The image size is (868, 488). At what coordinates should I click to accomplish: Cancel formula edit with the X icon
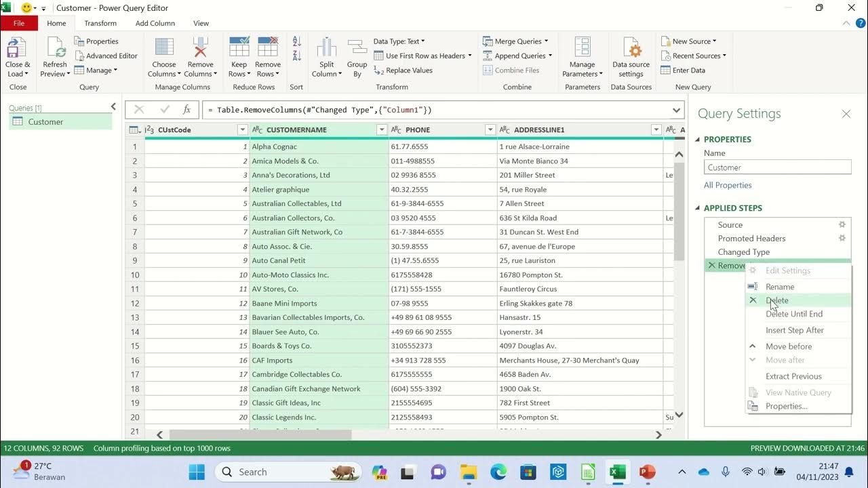coord(139,110)
